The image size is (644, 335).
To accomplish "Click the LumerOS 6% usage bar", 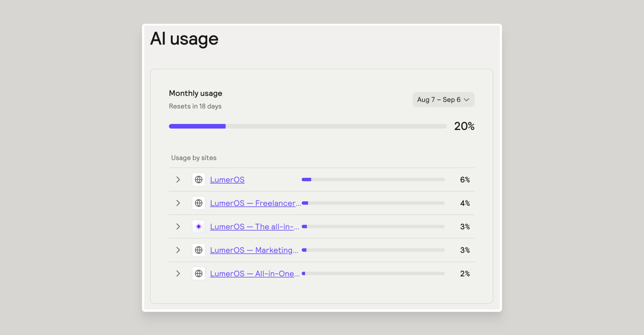I will tap(373, 180).
